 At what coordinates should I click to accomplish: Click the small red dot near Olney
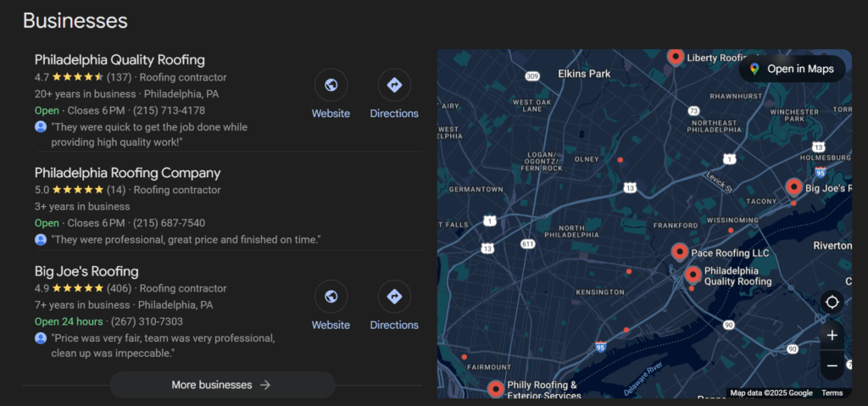pos(620,159)
